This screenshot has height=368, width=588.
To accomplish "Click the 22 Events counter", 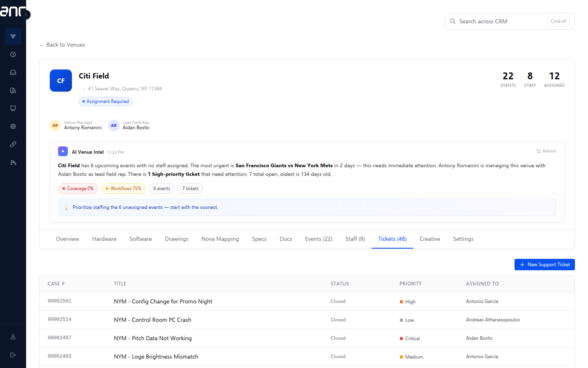I will (508, 79).
